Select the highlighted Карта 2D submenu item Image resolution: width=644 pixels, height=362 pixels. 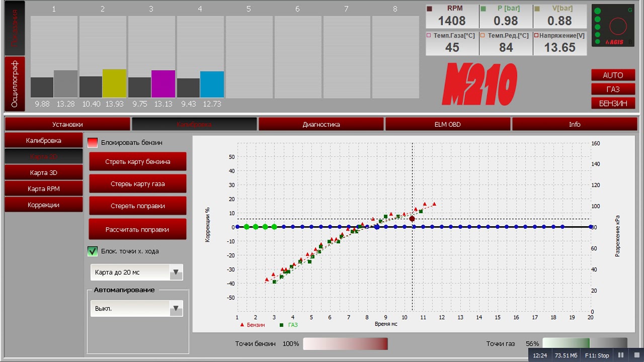[44, 156]
